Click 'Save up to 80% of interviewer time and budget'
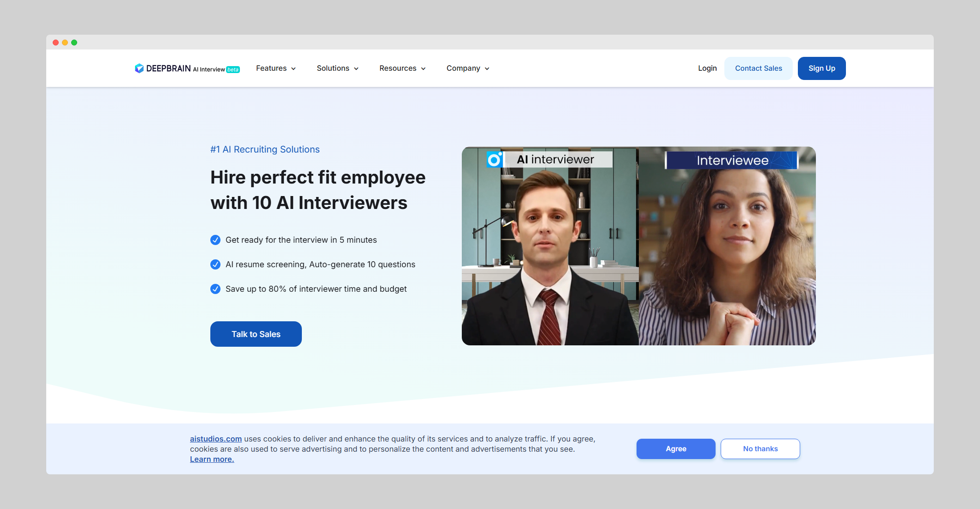980x509 pixels. [x=316, y=289]
